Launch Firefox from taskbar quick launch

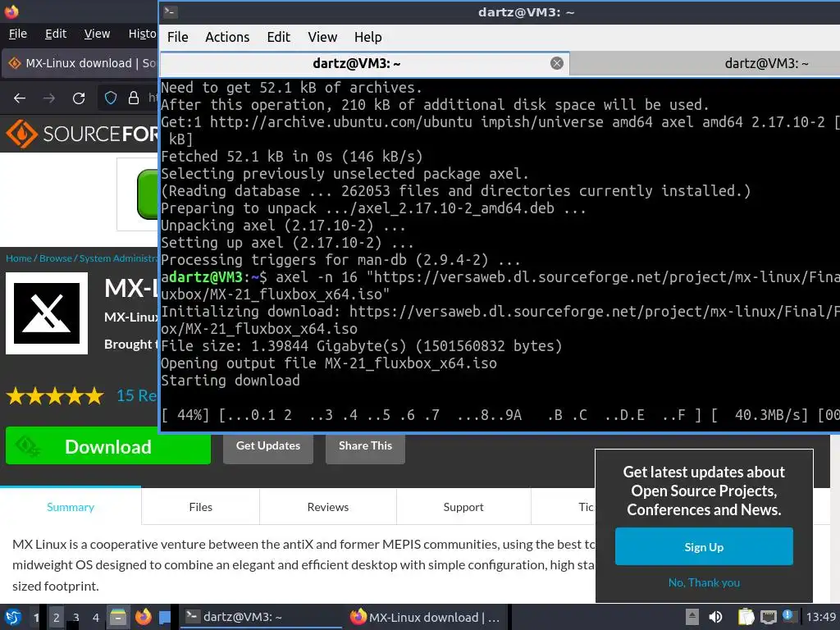143,617
